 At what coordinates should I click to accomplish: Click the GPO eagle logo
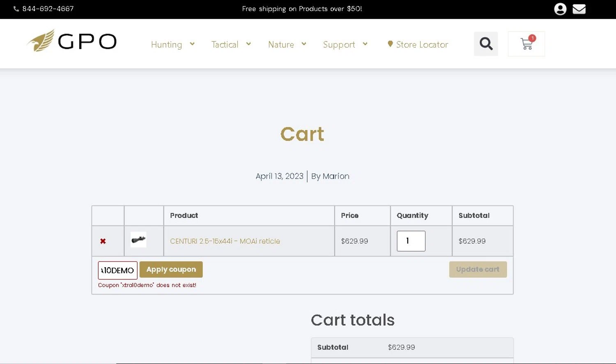coord(72,41)
